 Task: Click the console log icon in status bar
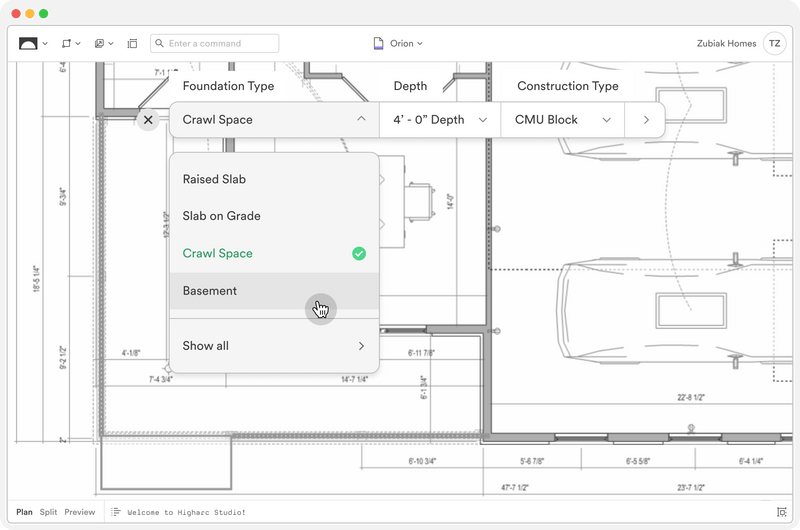tap(116, 512)
